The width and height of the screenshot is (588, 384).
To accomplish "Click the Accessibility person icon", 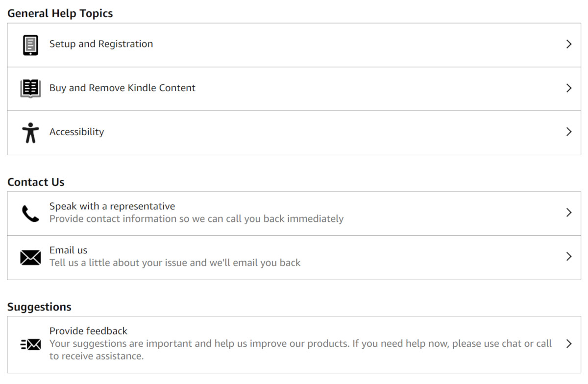I will tap(30, 133).
